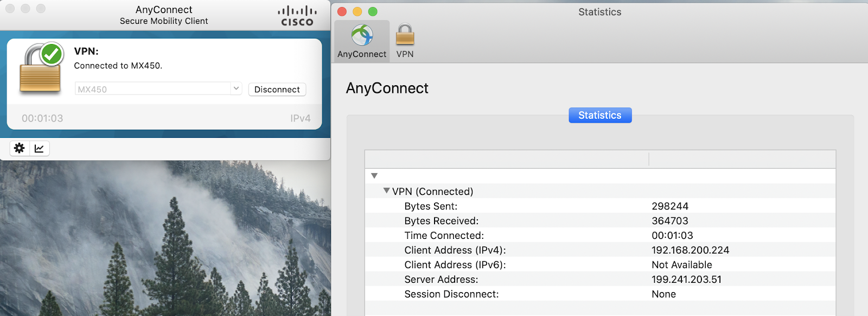The height and width of the screenshot is (316, 868).
Task: Select the Bytes Received row label
Action: point(442,221)
